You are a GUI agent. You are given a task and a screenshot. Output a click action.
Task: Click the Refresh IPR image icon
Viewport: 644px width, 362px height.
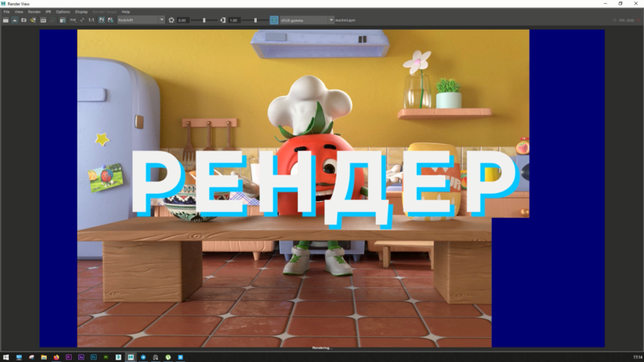click(x=52, y=20)
